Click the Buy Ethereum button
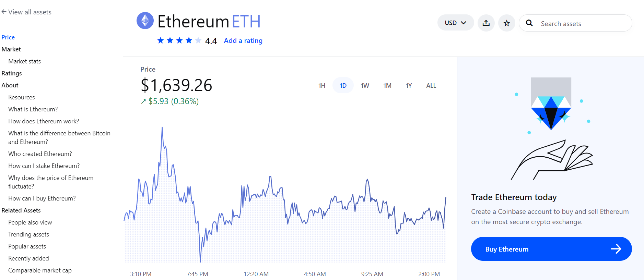 click(x=551, y=249)
